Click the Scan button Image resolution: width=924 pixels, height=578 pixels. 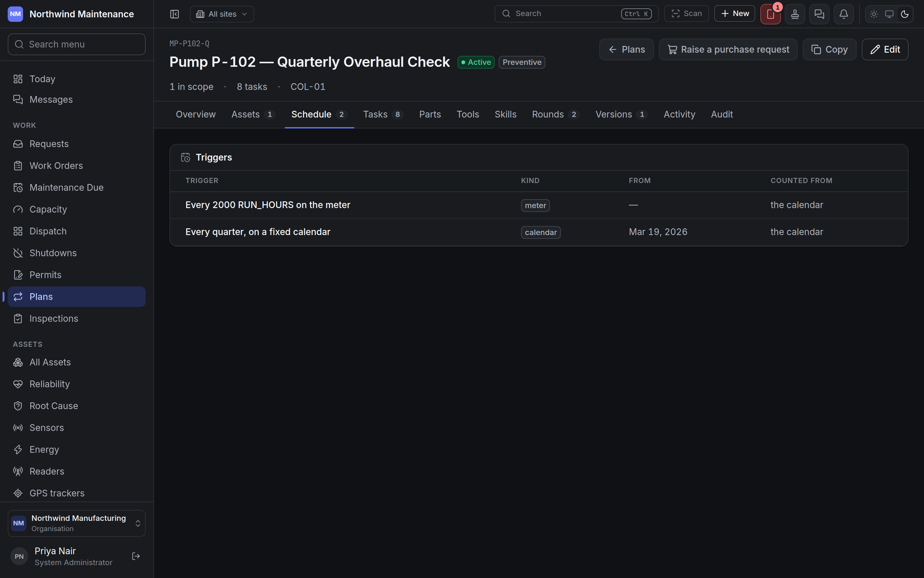686,14
